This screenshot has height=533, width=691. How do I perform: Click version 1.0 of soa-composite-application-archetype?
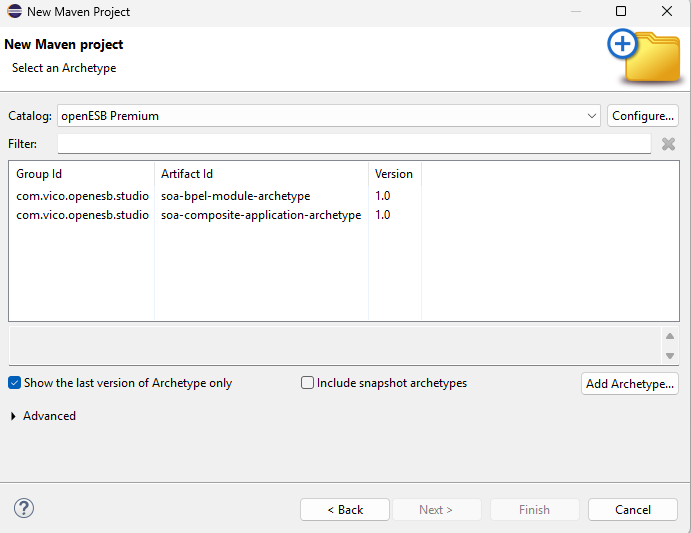(383, 215)
